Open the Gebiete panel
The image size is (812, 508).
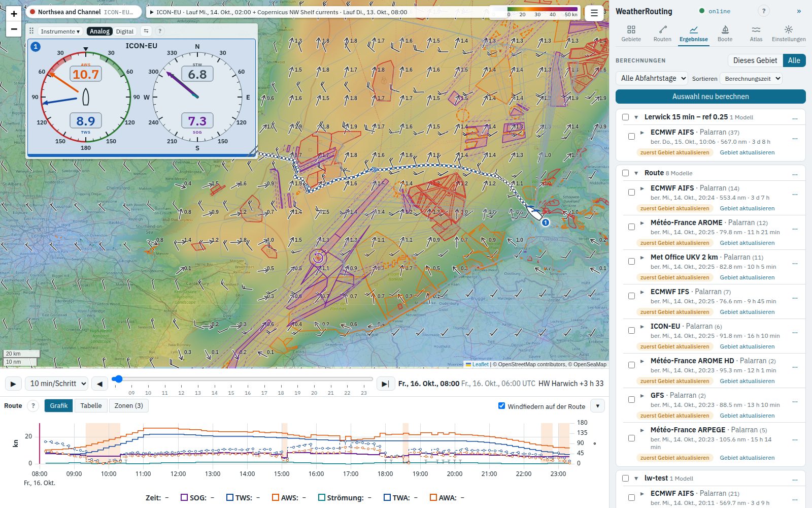(631, 34)
